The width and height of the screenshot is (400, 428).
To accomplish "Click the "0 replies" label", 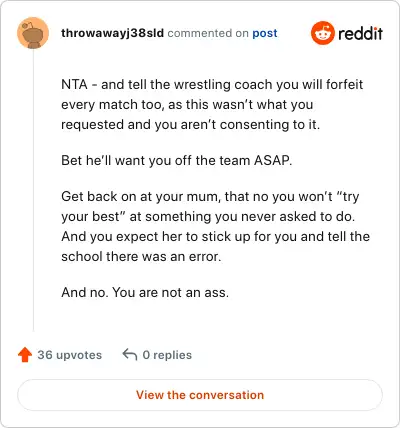I will [167, 355].
